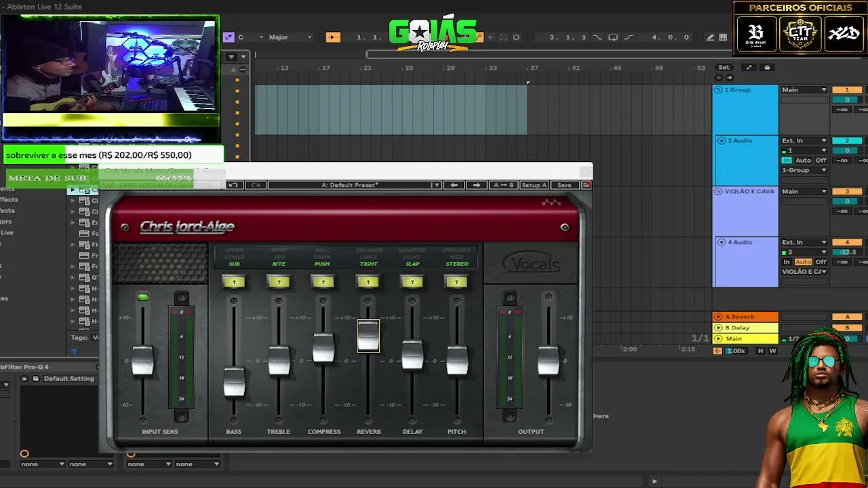Click the Follow playback orange arrow button

click(332, 37)
